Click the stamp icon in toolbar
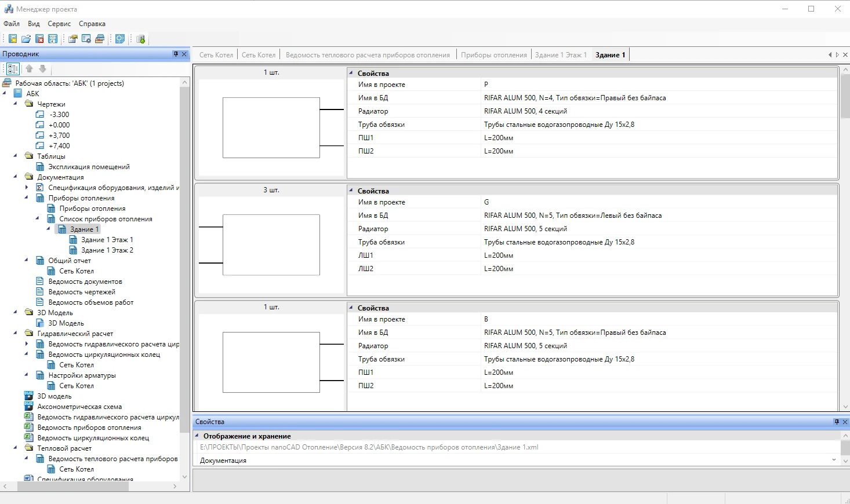850x504 pixels. click(x=100, y=39)
